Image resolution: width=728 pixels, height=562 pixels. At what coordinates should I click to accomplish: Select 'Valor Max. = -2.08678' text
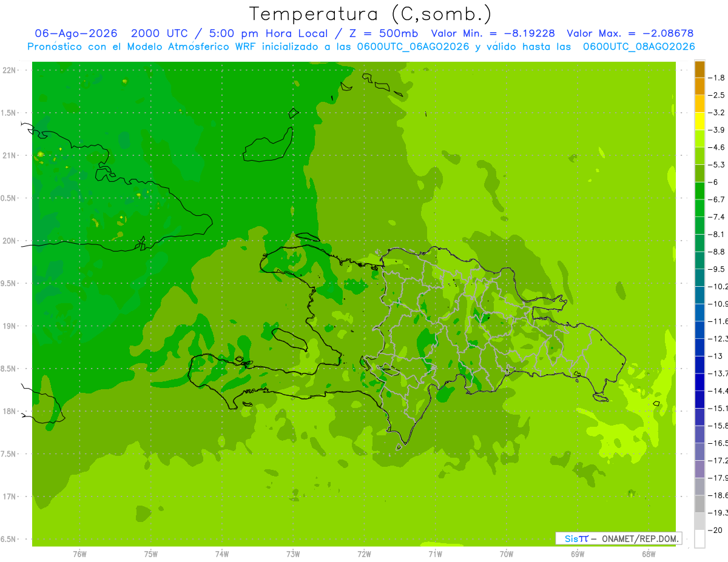tap(630, 33)
